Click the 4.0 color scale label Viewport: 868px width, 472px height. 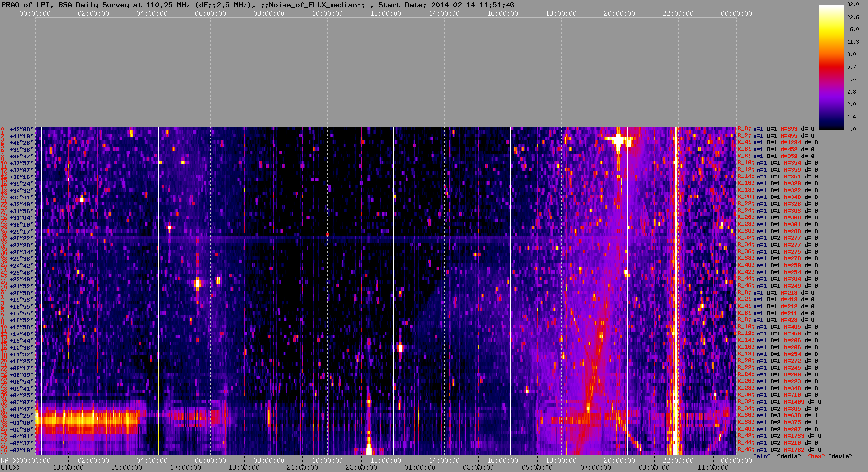(851, 79)
